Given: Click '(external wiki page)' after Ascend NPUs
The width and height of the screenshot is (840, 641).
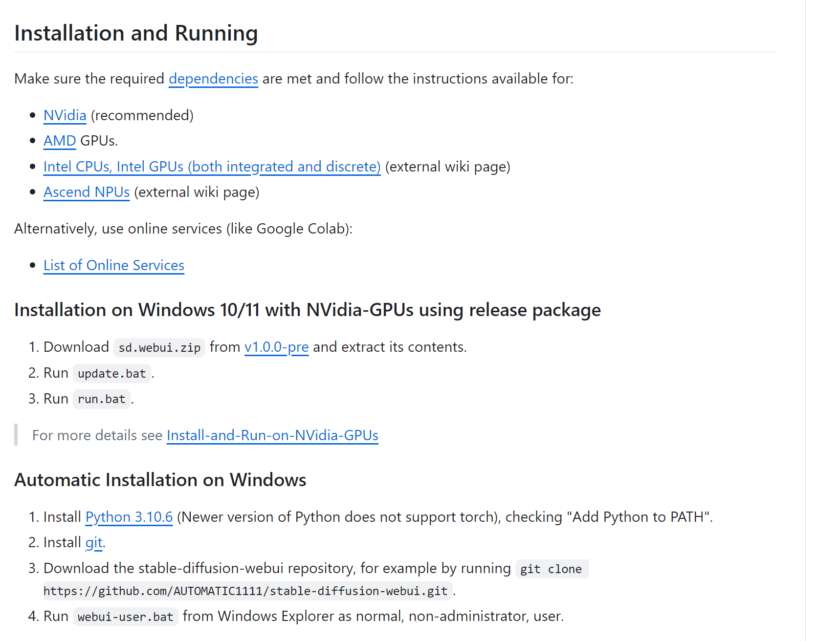Looking at the screenshot, I should (197, 192).
